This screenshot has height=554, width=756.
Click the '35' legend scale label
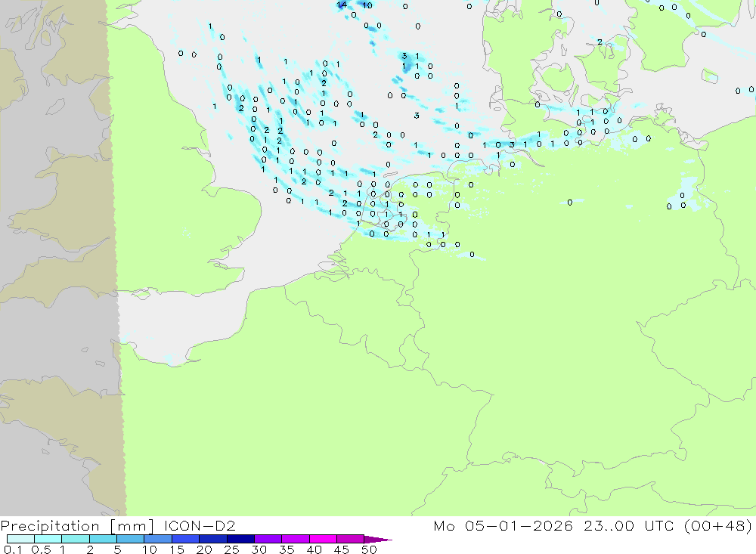(x=287, y=549)
